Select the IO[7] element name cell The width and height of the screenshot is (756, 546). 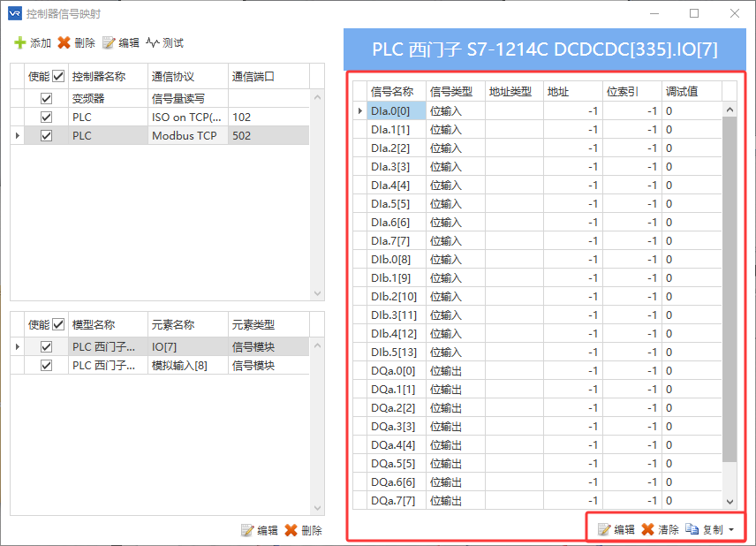188,347
